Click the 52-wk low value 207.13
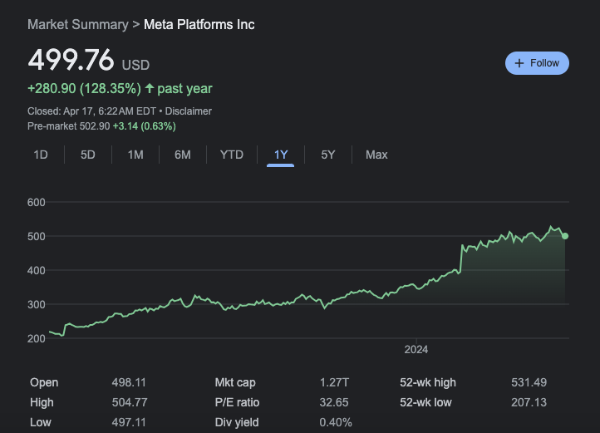600x433 pixels. (x=529, y=402)
